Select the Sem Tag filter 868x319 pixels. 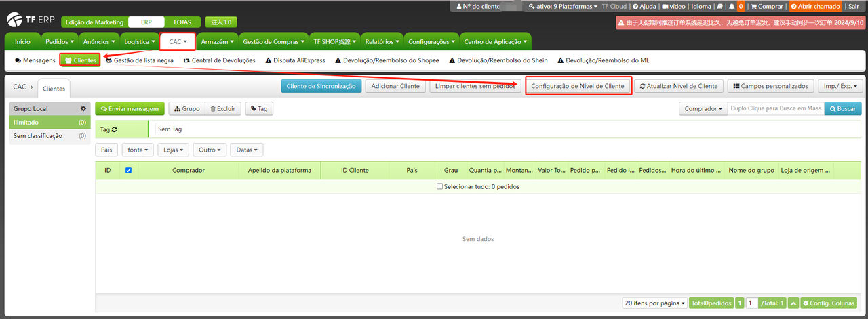click(x=170, y=129)
